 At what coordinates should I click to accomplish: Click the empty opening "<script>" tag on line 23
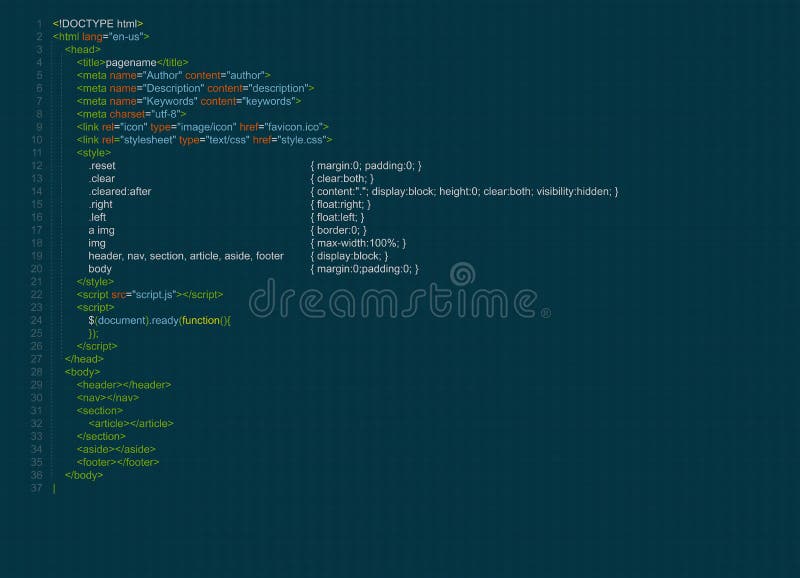click(x=95, y=308)
